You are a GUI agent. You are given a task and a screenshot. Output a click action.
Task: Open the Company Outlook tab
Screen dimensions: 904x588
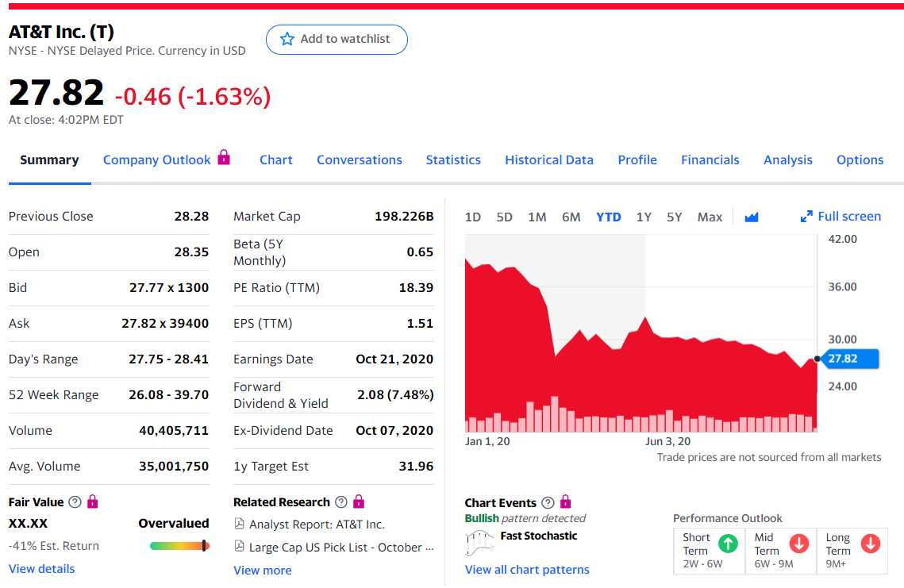tap(157, 160)
